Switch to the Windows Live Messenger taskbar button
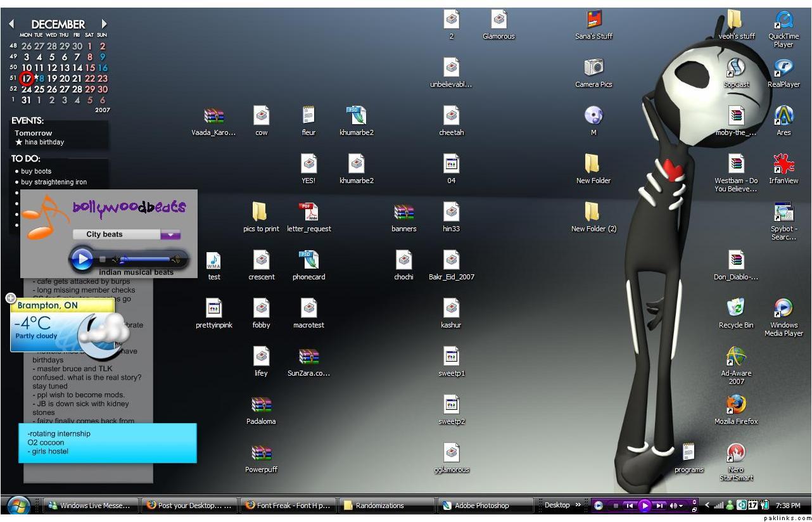This screenshot has width=812, height=522. tap(91, 506)
